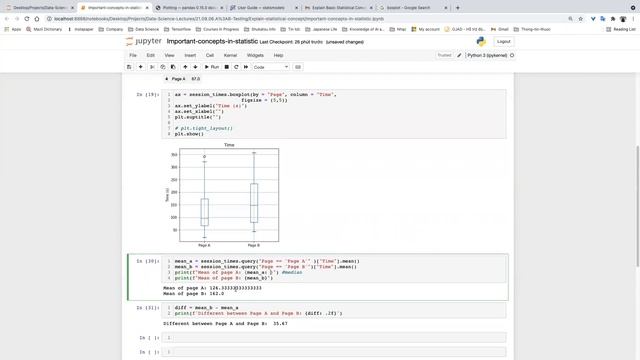Open the Tensorflow bookmarks folder
This screenshot has width=640, height=360.
(178, 29)
